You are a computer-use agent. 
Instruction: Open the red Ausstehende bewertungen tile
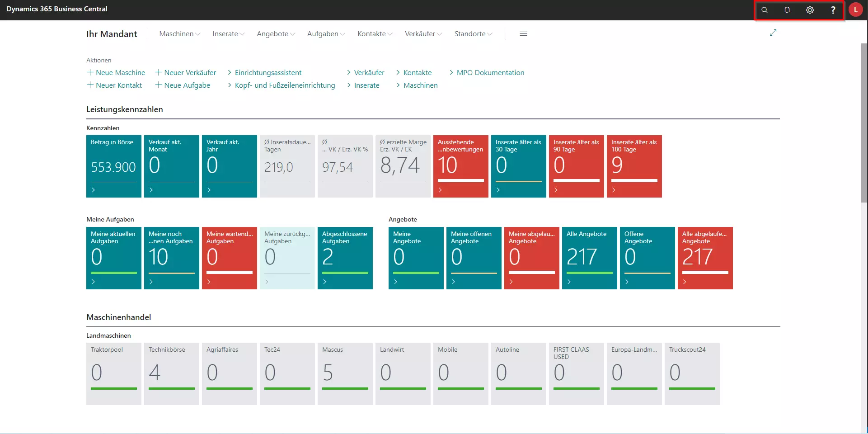(460, 166)
